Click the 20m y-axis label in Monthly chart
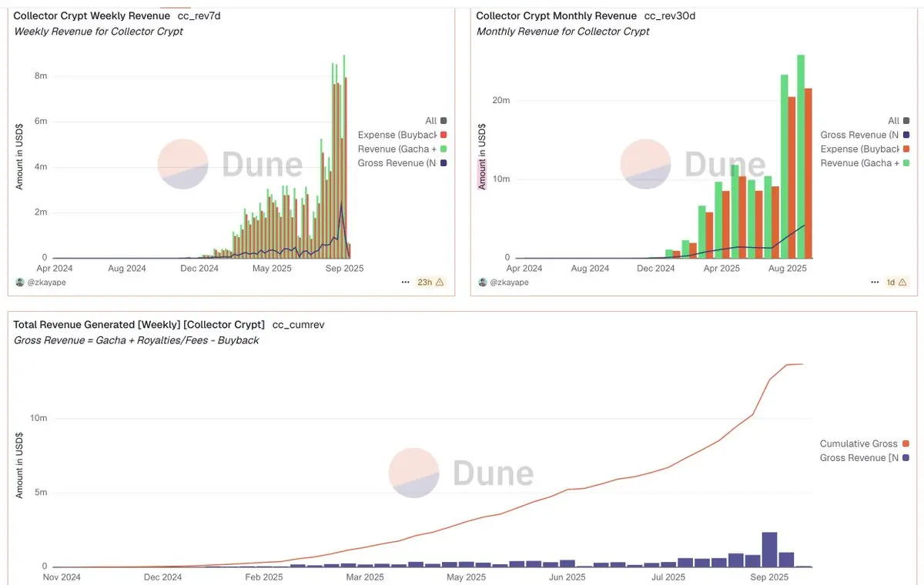The width and height of the screenshot is (924, 585). [x=500, y=101]
